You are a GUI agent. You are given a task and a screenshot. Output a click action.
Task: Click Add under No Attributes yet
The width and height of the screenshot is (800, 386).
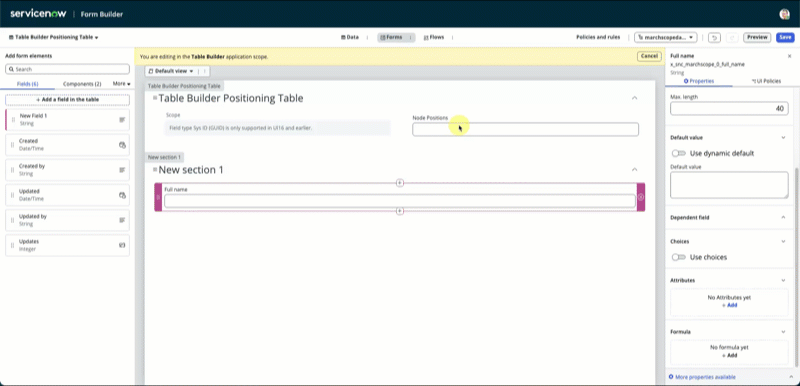[x=730, y=305]
